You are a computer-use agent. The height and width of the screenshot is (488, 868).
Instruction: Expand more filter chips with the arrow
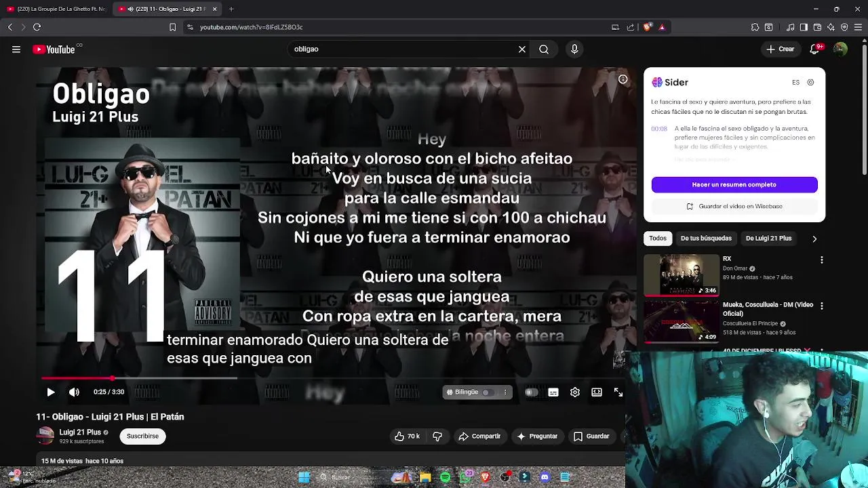pos(814,239)
